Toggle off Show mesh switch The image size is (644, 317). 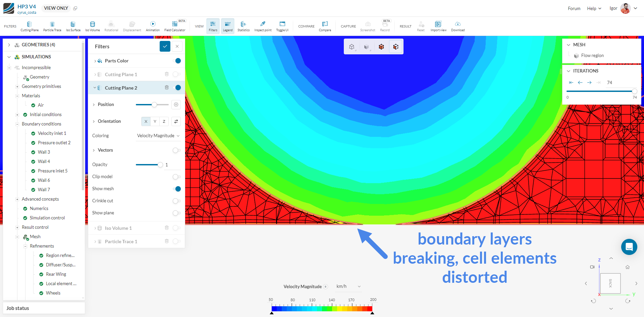(x=177, y=189)
